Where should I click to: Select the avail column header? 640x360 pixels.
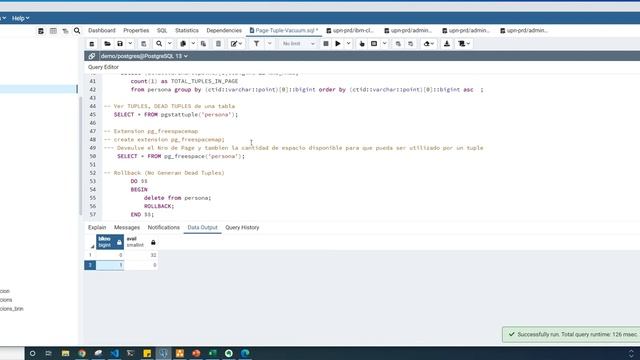click(x=141, y=242)
